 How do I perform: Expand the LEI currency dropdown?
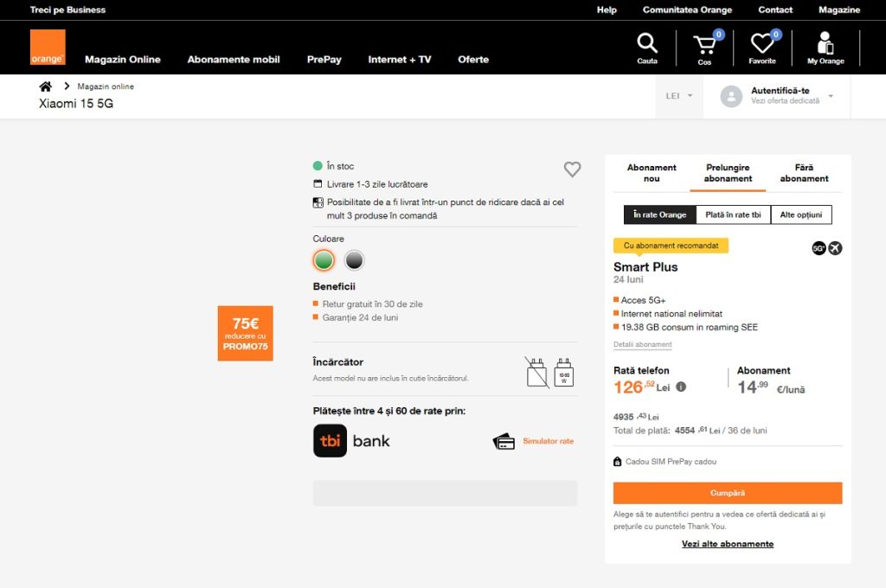click(680, 96)
